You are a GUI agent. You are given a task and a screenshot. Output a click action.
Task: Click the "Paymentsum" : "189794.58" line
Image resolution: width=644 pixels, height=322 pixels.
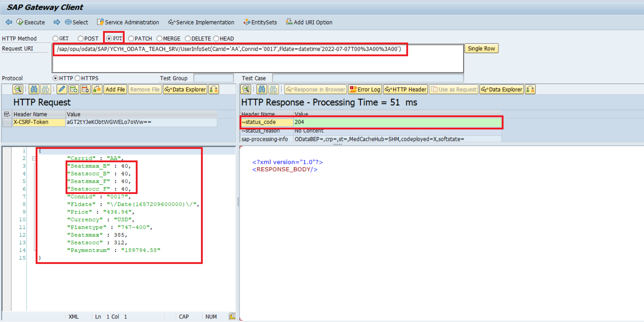[113, 250]
